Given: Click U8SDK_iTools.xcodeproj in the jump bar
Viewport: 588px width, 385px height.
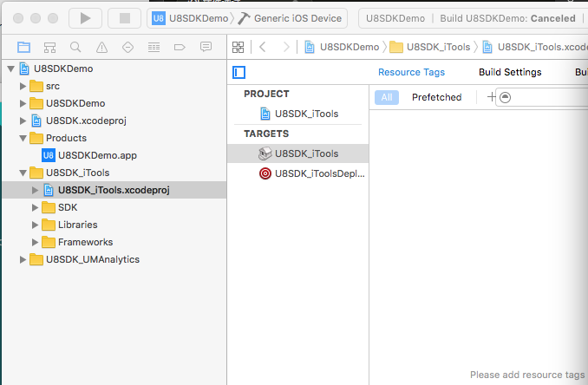Looking at the screenshot, I should pyautogui.click(x=535, y=47).
